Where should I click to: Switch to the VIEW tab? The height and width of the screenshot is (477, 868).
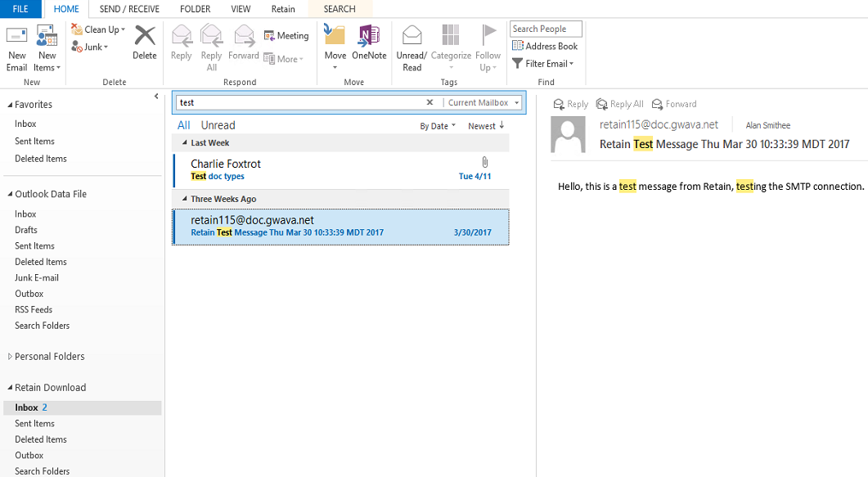241,9
